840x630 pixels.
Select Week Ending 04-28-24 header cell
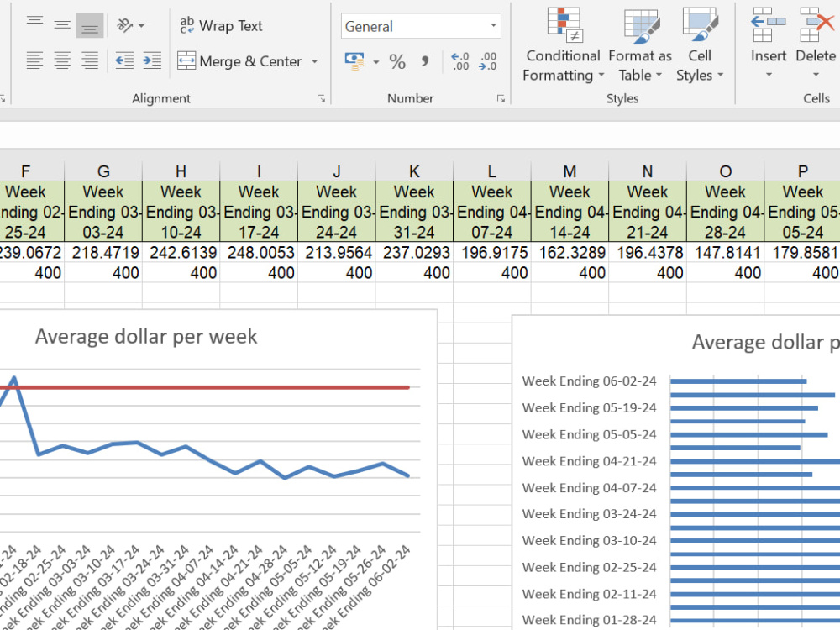click(x=725, y=212)
